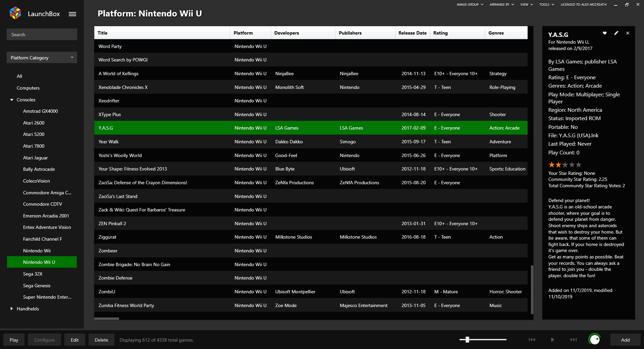Select Sega Genesis platform
The width and height of the screenshot is (644, 349).
click(37, 286)
